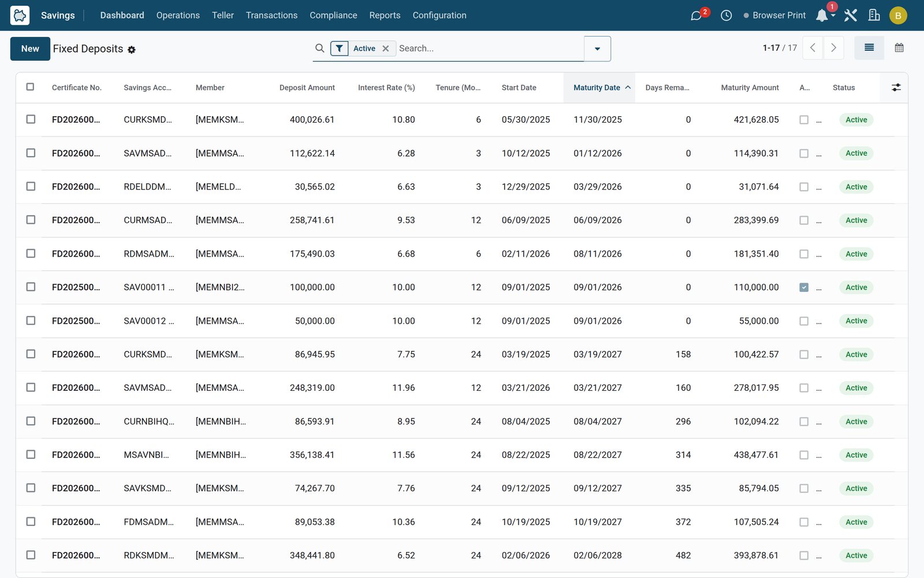Open the notifications bell icon
The image size is (924, 578).
[x=822, y=16]
